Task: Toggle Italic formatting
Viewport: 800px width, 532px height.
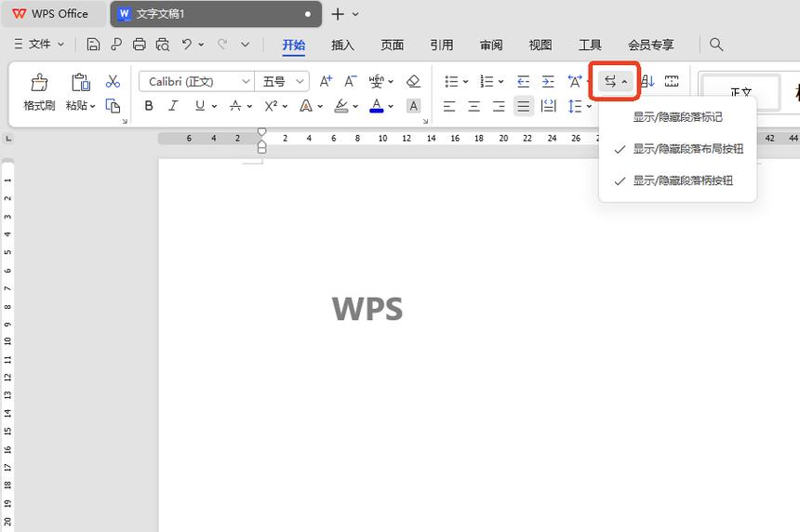Action: pyautogui.click(x=173, y=106)
